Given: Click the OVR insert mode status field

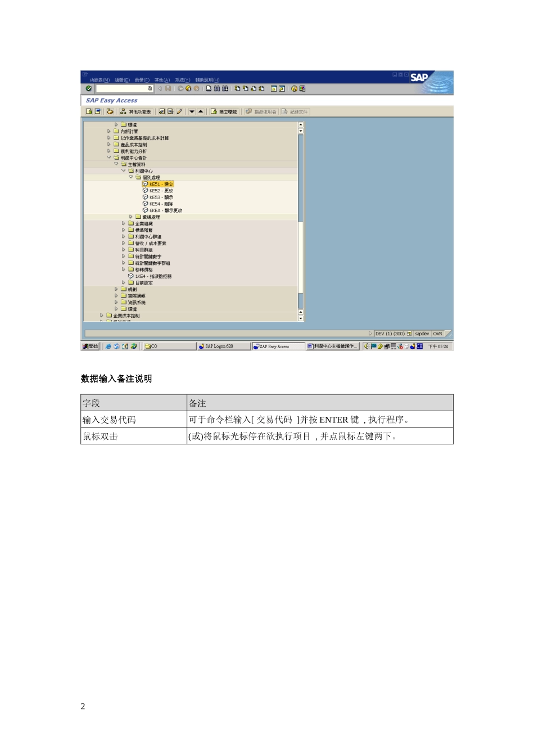Looking at the screenshot, I should (x=437, y=334).
